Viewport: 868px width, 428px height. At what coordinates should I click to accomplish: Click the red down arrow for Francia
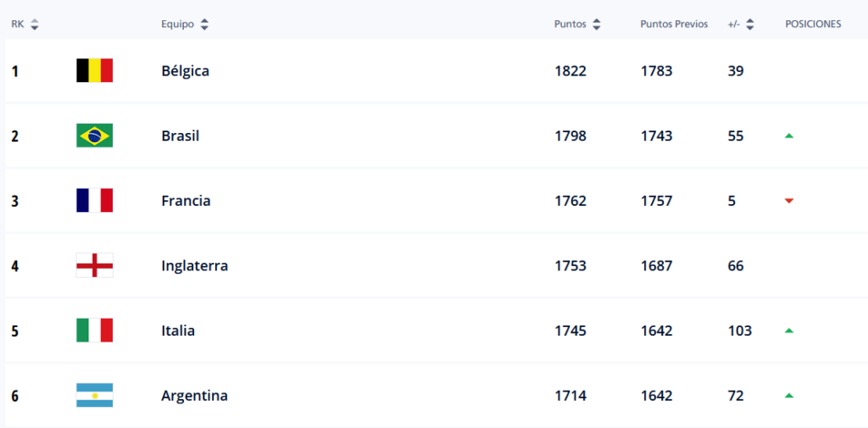coord(789,201)
